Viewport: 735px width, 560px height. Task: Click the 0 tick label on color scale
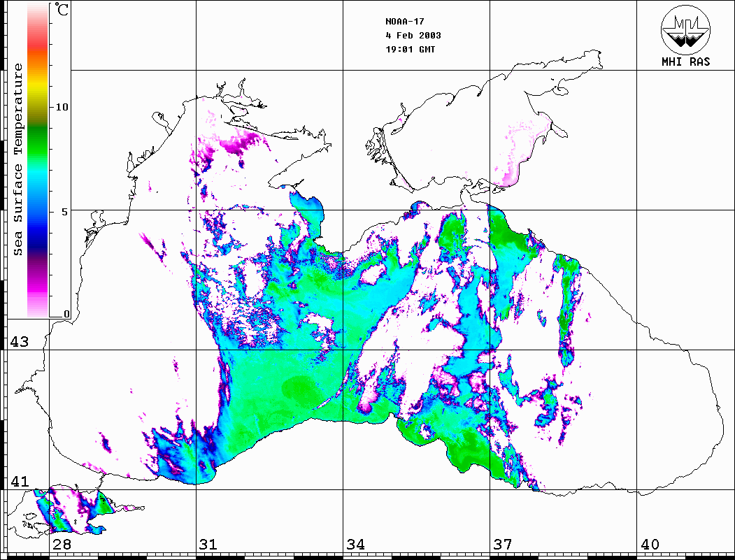pos(66,314)
